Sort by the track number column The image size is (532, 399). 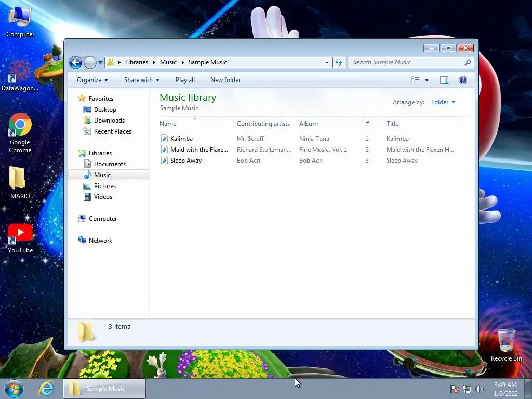(x=373, y=124)
